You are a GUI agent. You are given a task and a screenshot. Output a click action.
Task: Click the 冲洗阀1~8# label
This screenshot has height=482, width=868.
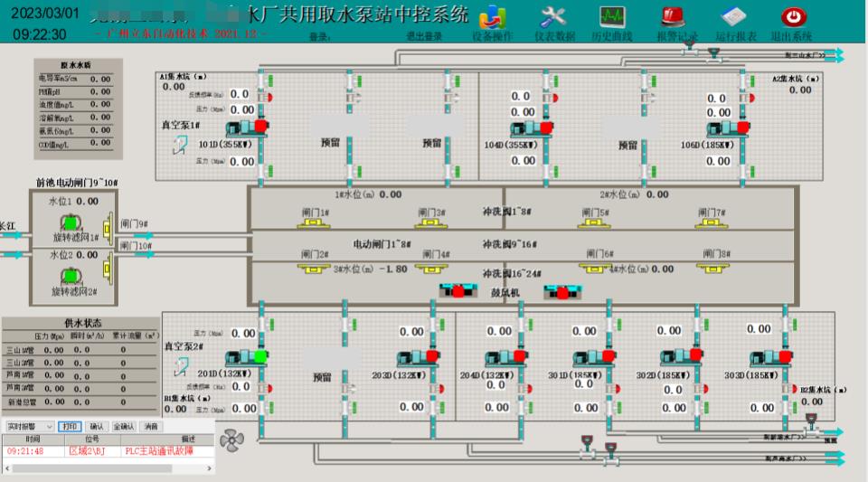click(x=506, y=212)
